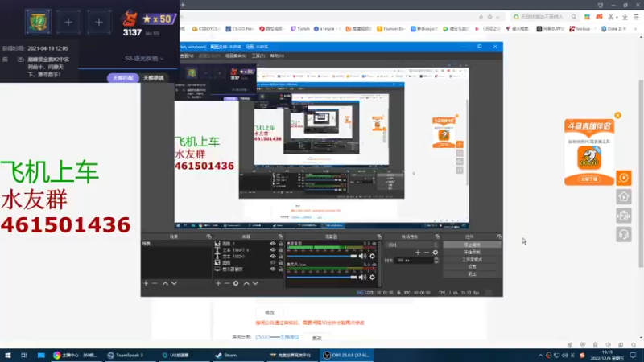The height and width of the screenshot is (362, 644).
Task: Show hidden system tray icons chevron
Action: (x=540, y=356)
